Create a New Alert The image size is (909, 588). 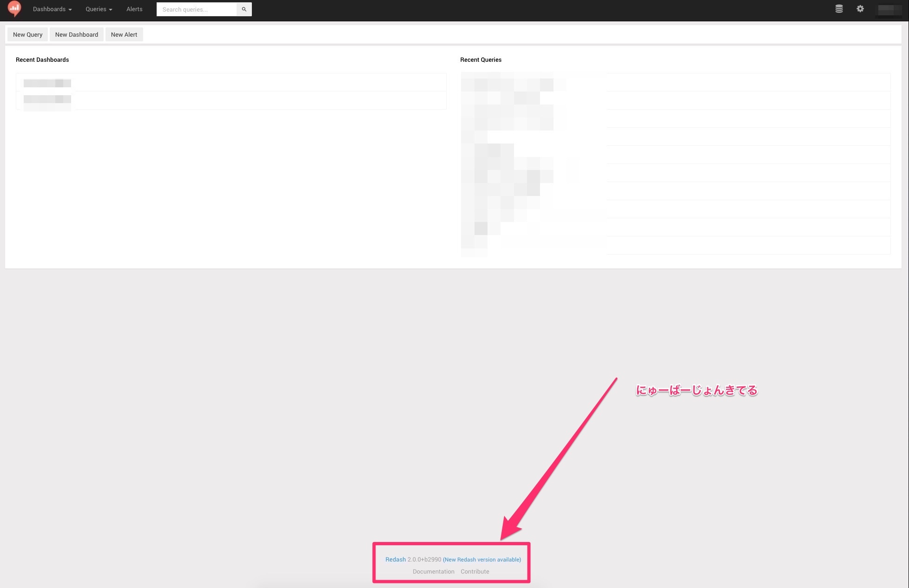click(x=124, y=34)
